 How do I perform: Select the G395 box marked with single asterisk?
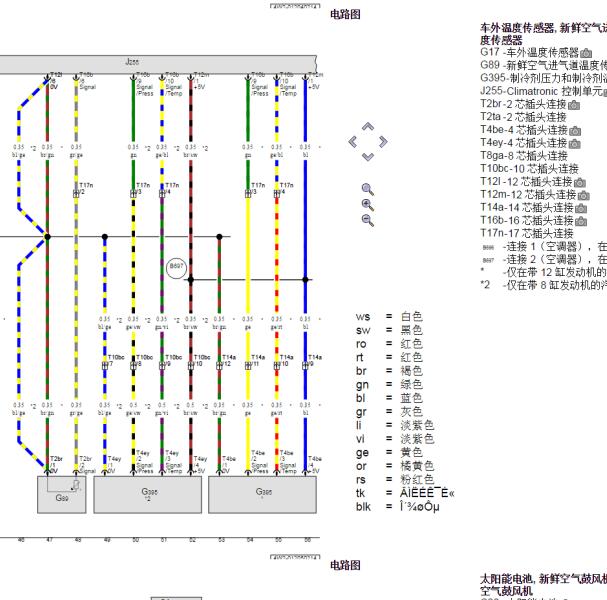click(262, 494)
